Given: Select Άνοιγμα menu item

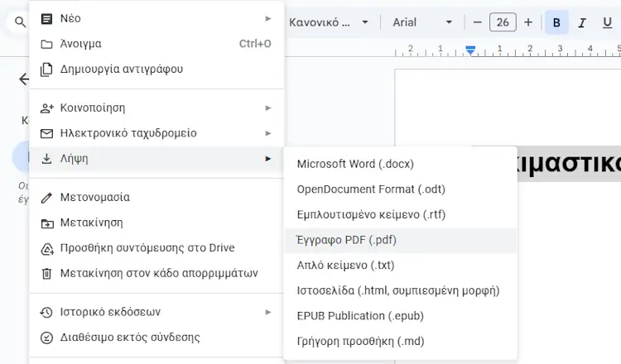Looking at the screenshot, I should coord(156,44).
